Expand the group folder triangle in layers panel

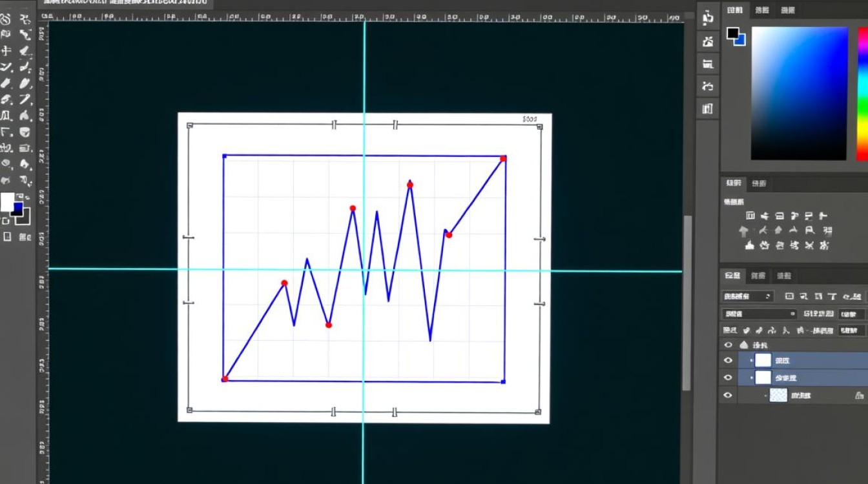[x=743, y=345]
